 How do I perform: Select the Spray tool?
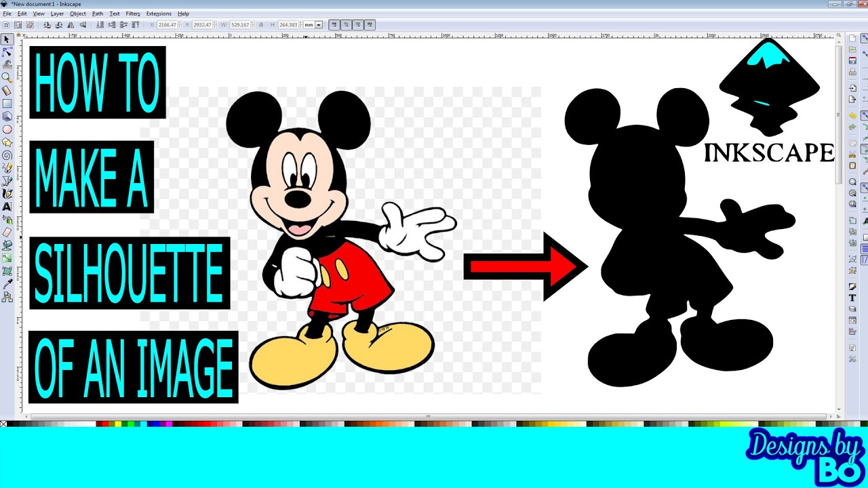(7, 220)
